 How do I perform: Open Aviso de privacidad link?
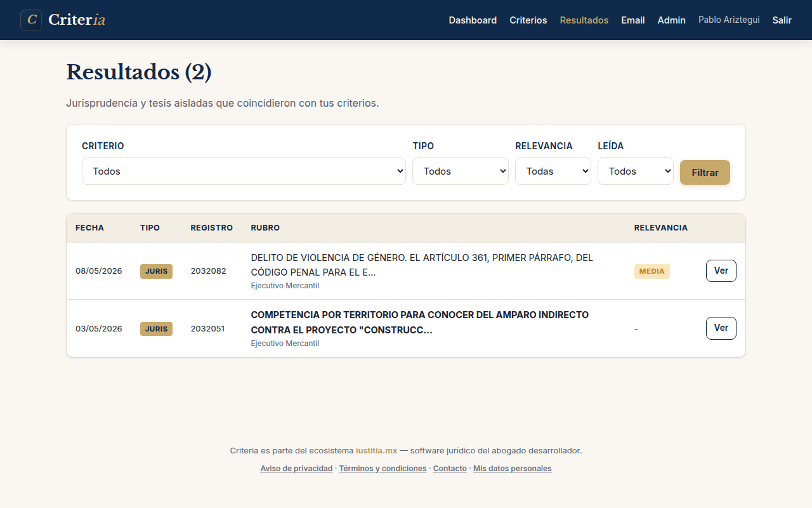296,469
